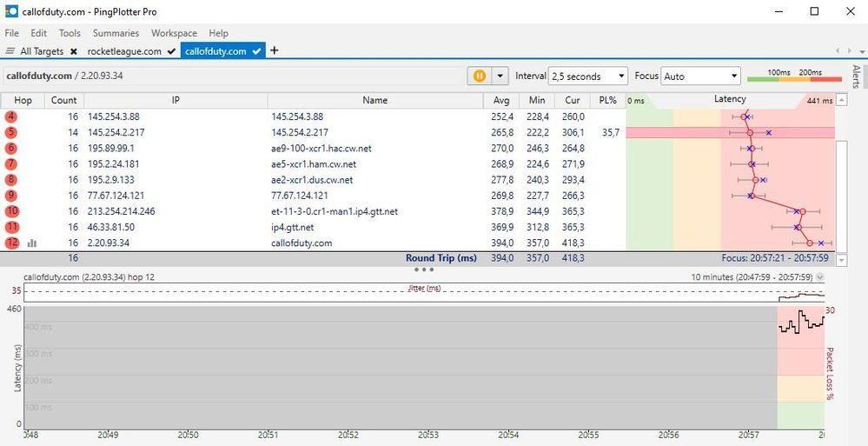Viewport: 868px width, 446px height.
Task: Sort by the IP column header
Action: (x=176, y=100)
